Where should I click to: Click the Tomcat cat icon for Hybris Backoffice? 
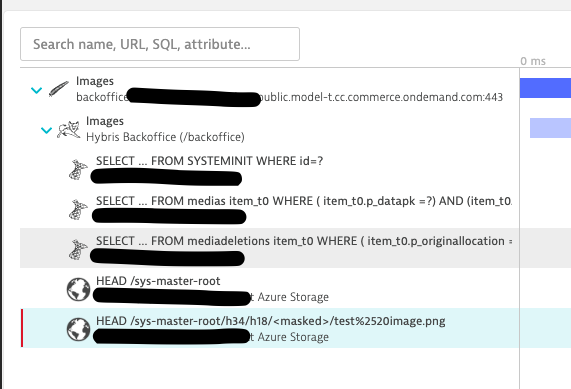69,130
